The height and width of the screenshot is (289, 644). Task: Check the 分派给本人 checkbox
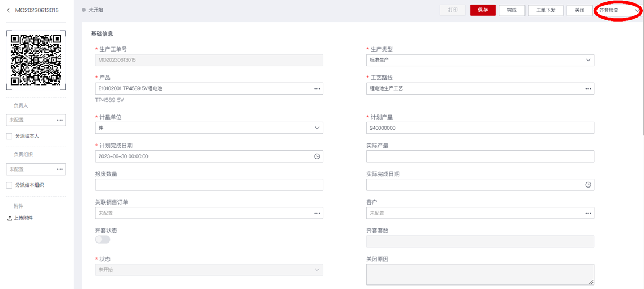pos(9,136)
